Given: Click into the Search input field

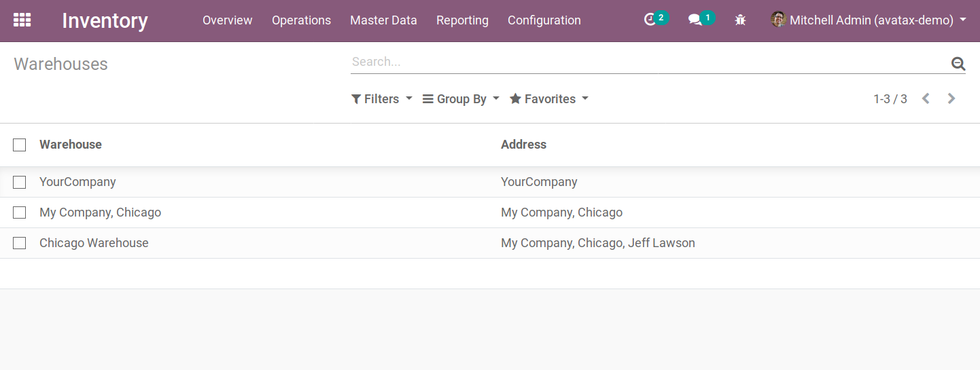Looking at the screenshot, I should [646, 62].
